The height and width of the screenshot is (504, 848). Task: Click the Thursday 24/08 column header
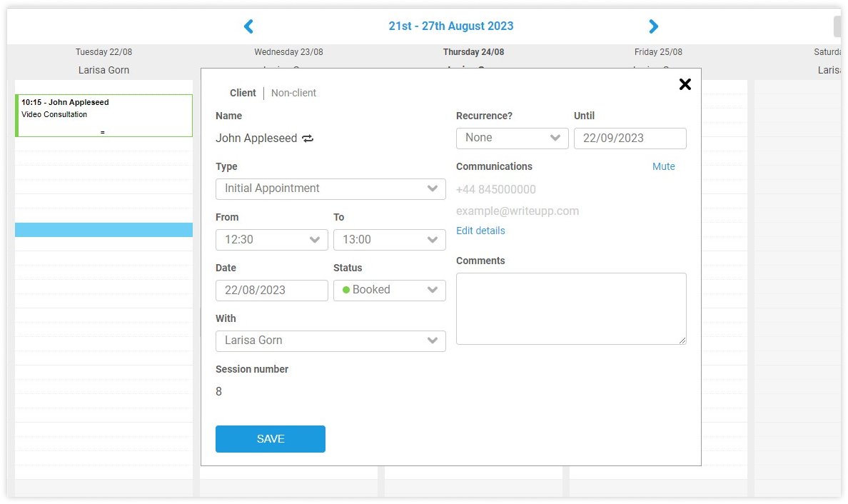[473, 52]
